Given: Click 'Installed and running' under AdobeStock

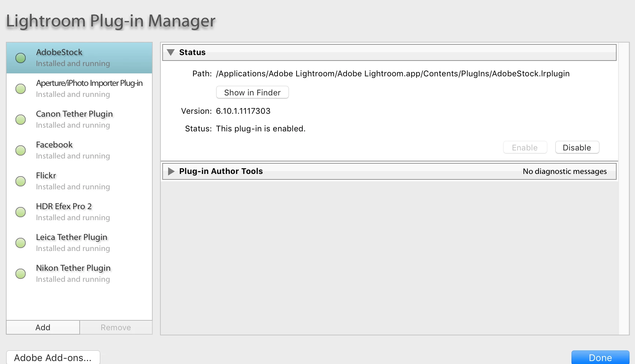Looking at the screenshot, I should click(73, 63).
